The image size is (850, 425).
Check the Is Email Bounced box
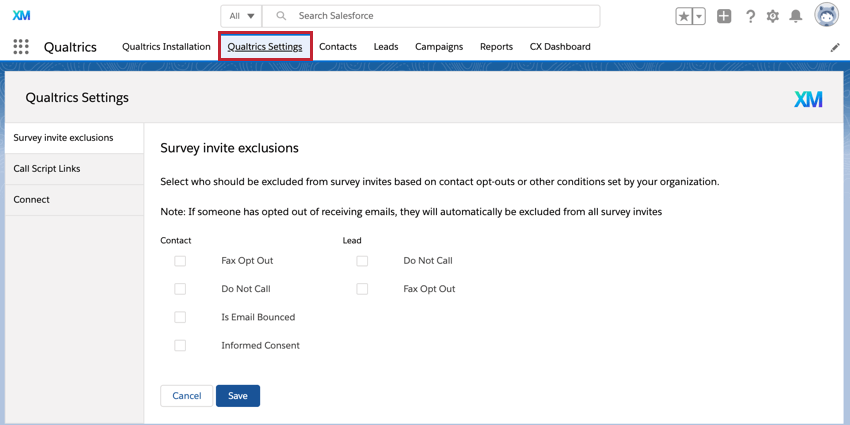click(x=180, y=317)
